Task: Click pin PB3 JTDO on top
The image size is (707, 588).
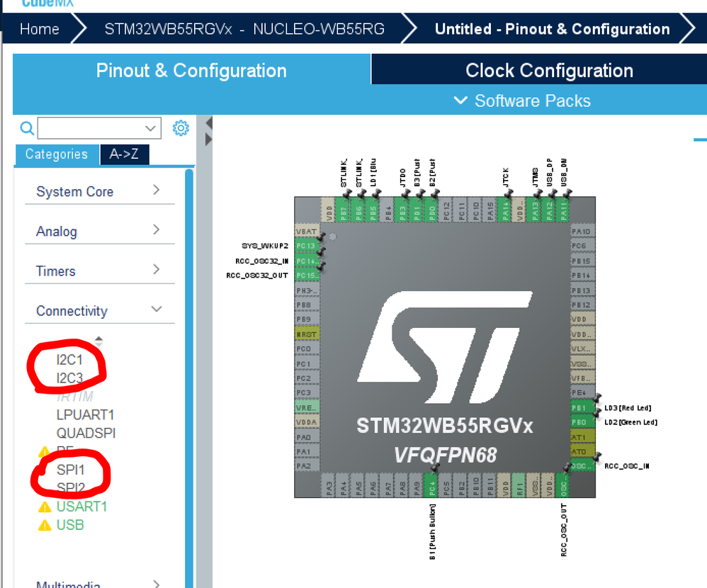Action: click(402, 209)
